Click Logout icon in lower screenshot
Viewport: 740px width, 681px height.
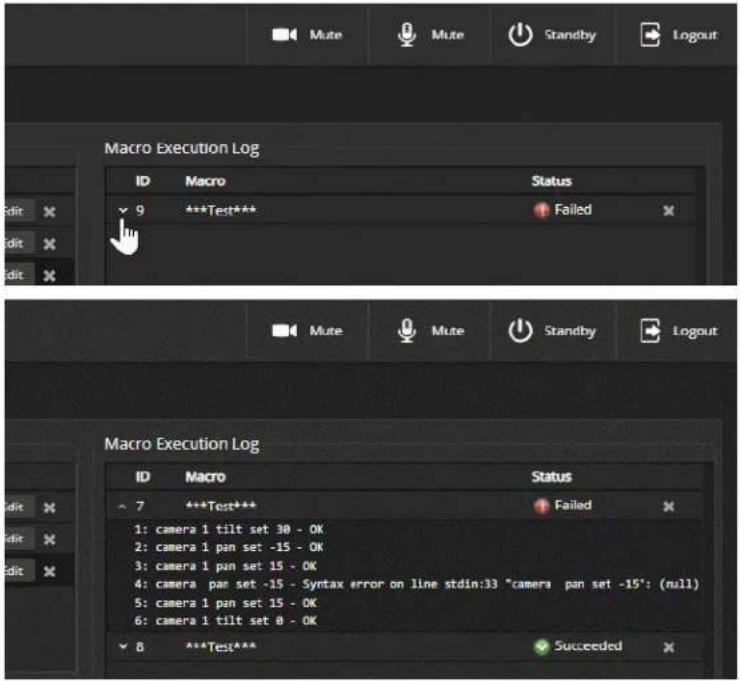point(650,331)
